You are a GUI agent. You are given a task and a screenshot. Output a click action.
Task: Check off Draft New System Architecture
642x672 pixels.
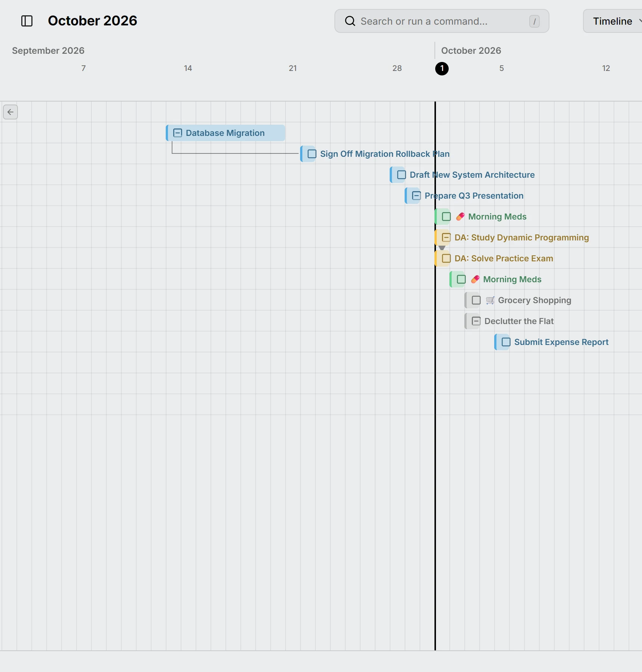tap(402, 175)
